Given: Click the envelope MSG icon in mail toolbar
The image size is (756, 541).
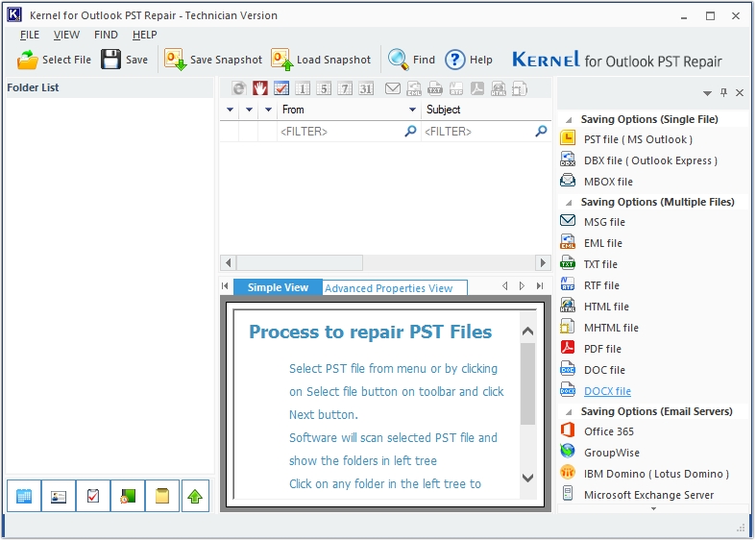Looking at the screenshot, I should pos(393,88).
